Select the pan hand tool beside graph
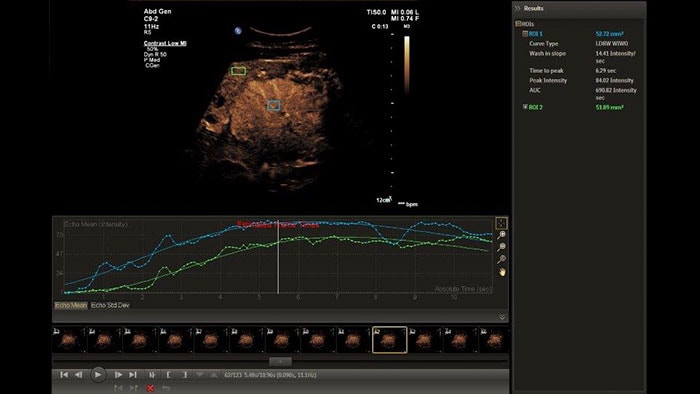 coord(502,272)
